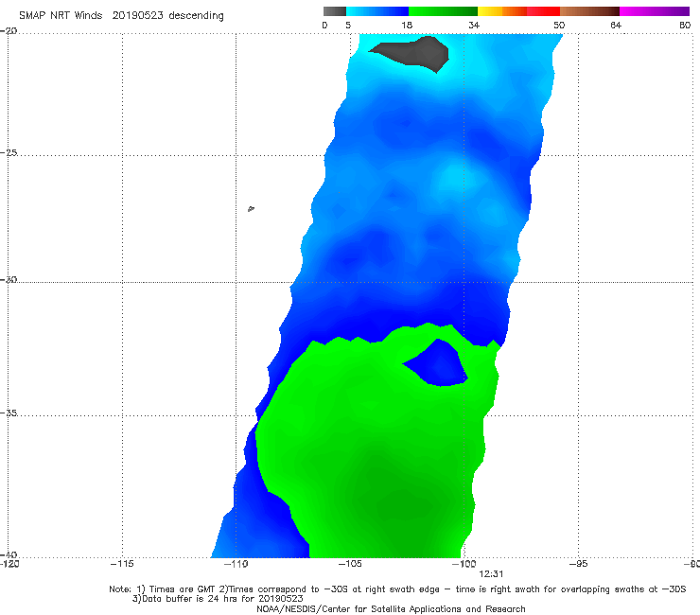This screenshot has width=700, height=615.
Task: Click the longitude label '-110'
Action: [x=236, y=564]
